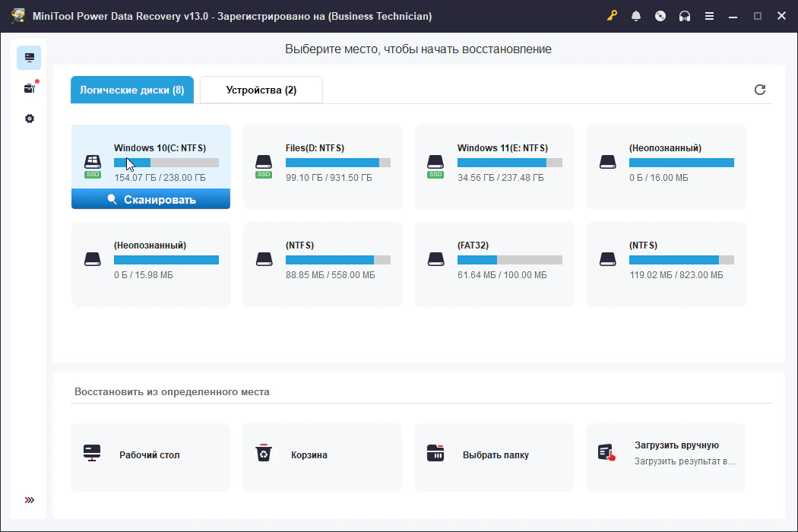Click the FAT32 partition drive icon
798x532 pixels.
(435, 259)
